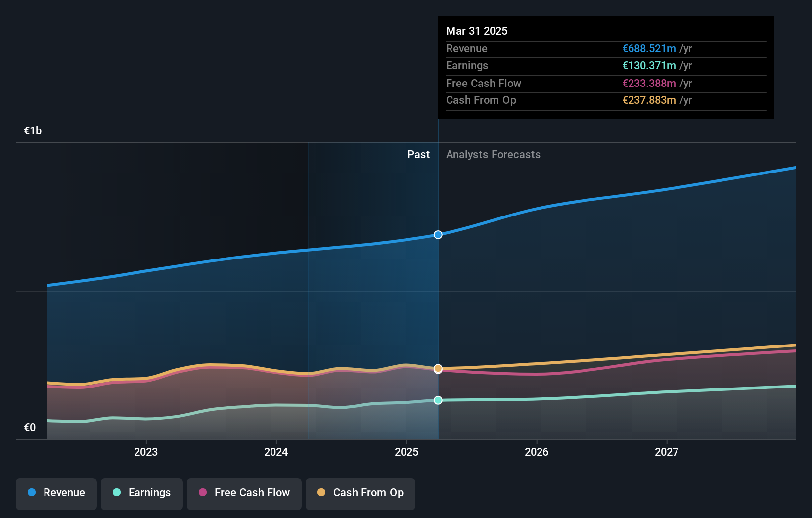
Task: Click the 2027 x-axis label
Action: 667,452
